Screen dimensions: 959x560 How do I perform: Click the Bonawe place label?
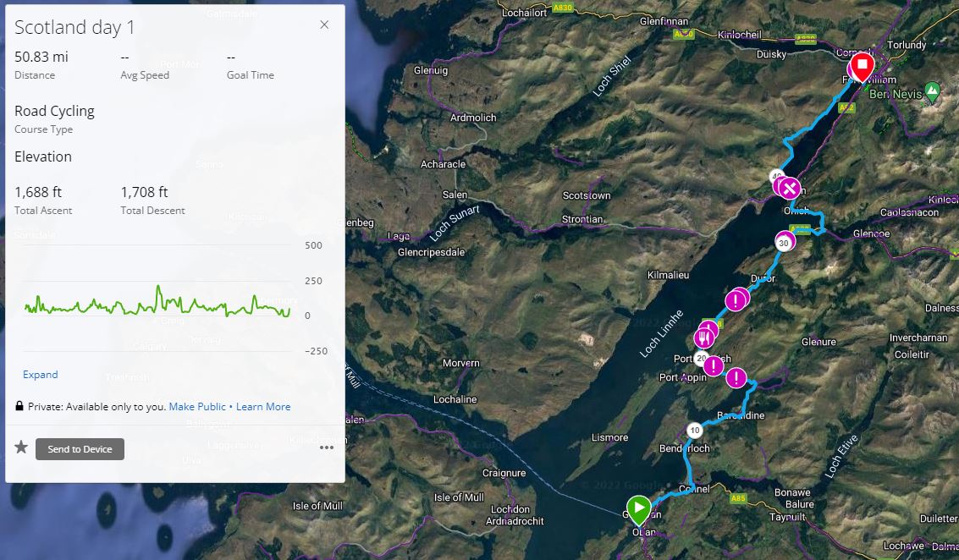tap(792, 492)
